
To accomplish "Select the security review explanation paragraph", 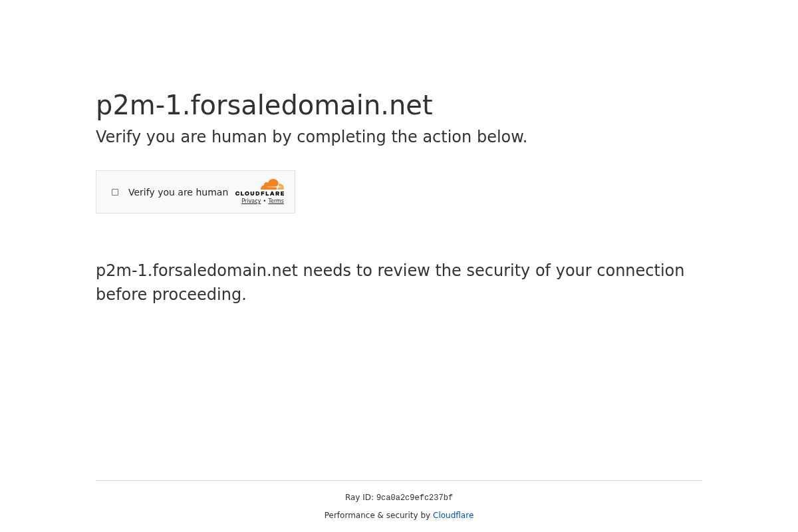I will coord(390,282).
